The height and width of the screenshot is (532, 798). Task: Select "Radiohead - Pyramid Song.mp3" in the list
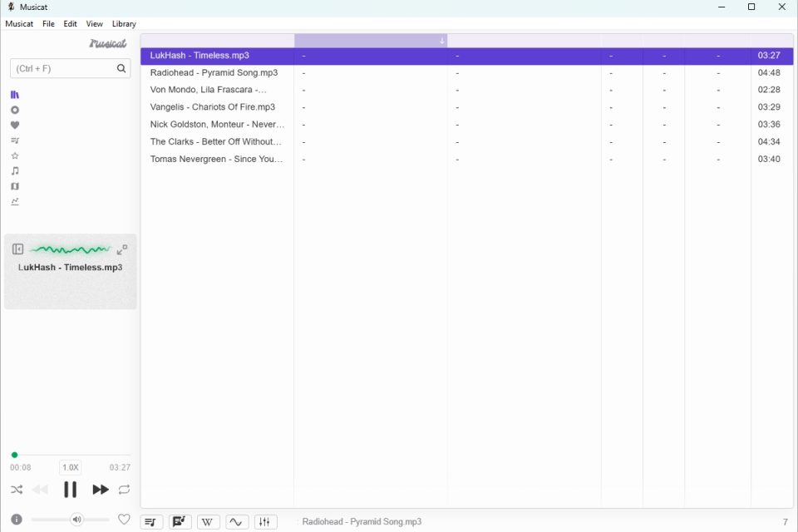466,73
